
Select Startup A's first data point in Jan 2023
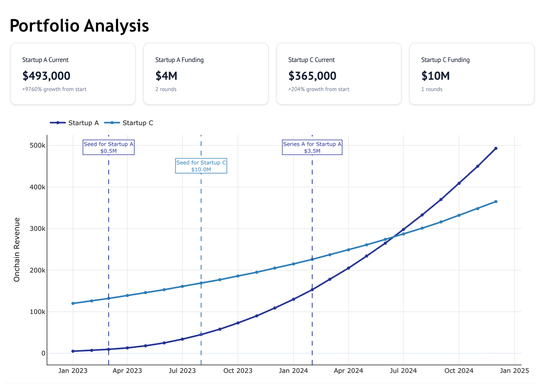pos(73,351)
